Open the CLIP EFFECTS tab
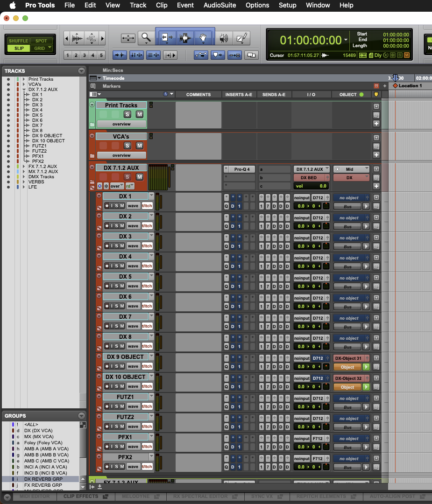The image size is (432, 504). click(x=85, y=496)
